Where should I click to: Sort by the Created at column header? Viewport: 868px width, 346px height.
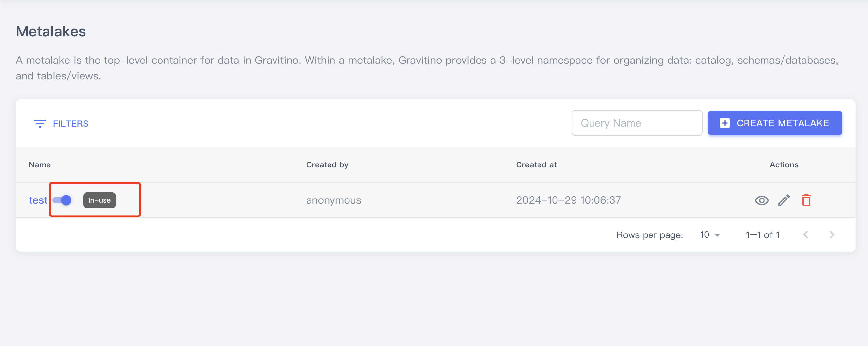coord(536,165)
